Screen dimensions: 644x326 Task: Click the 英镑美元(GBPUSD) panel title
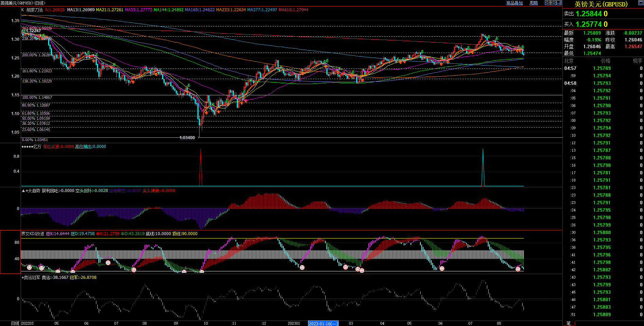click(x=601, y=4)
